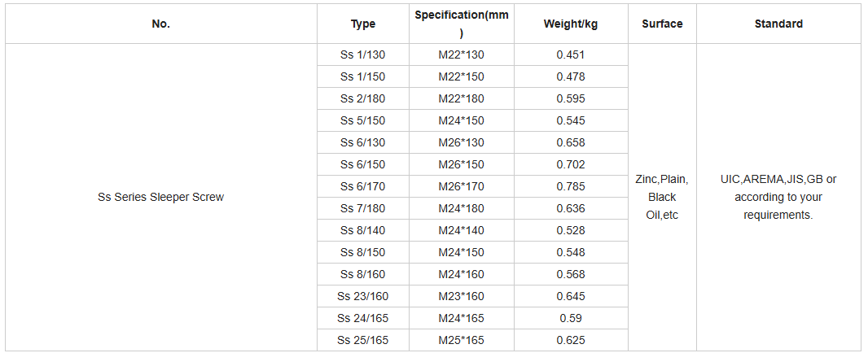Select the "Specification(mm)" header cell

pyautogui.click(x=461, y=24)
